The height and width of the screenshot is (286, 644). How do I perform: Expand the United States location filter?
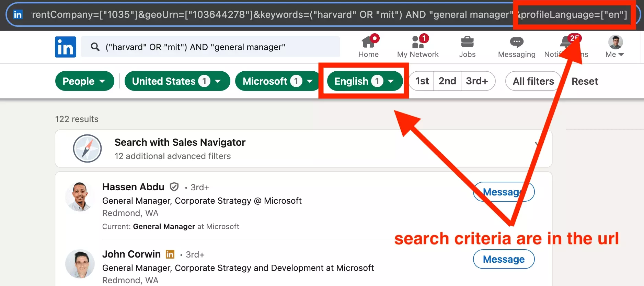(177, 81)
